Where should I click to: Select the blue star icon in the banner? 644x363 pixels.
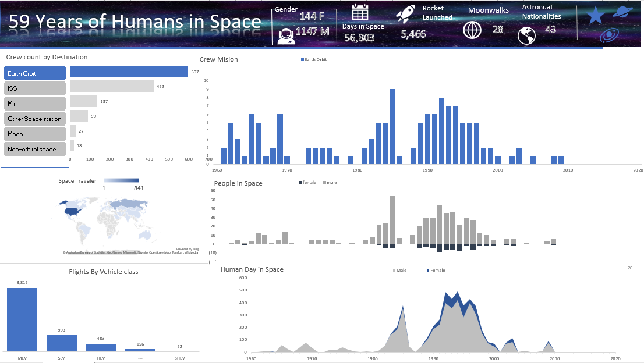point(595,15)
